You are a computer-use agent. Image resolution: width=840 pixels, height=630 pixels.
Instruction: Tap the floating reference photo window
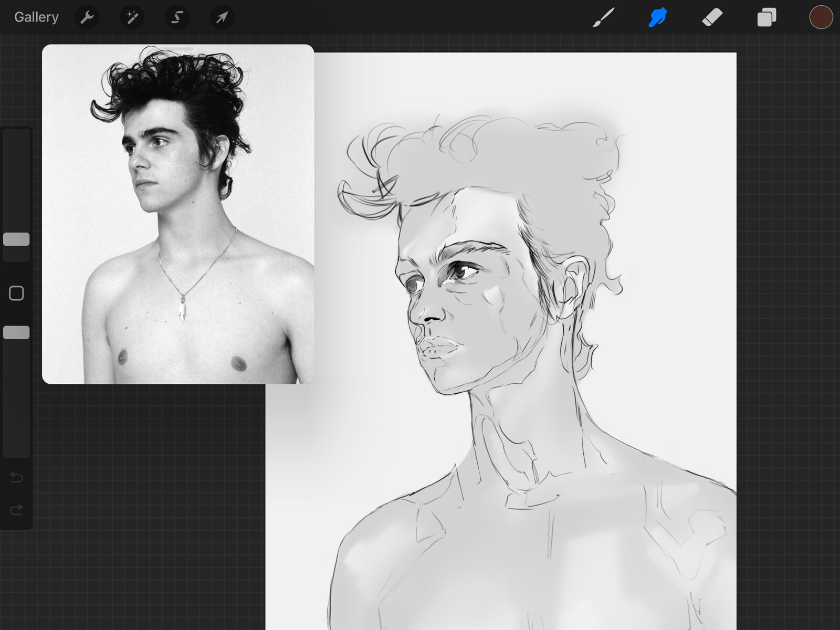178,214
